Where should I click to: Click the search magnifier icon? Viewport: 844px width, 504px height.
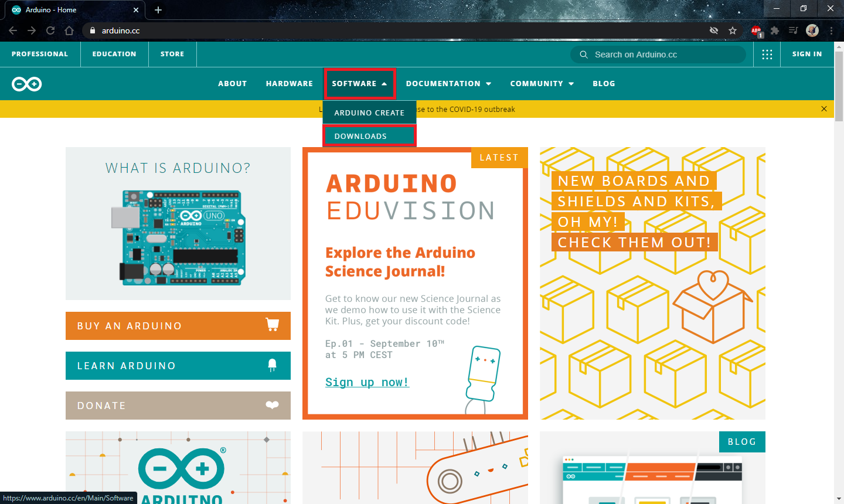click(x=584, y=55)
